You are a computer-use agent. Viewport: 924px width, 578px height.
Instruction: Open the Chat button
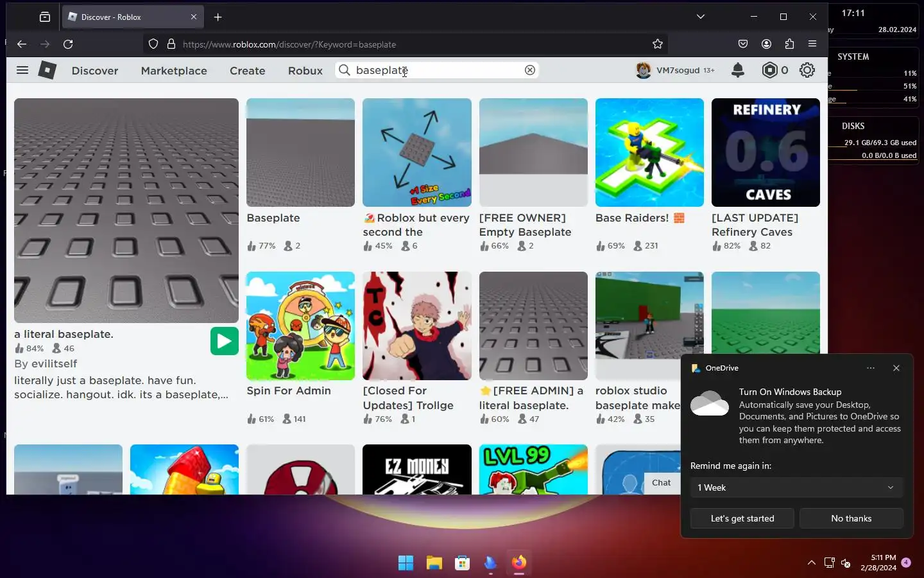pos(662,482)
